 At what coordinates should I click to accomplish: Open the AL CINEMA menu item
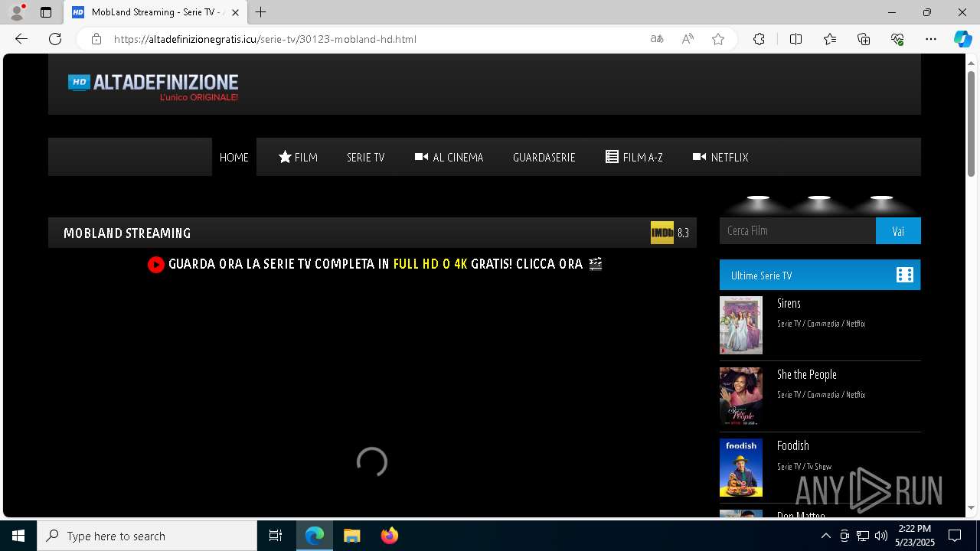[x=449, y=157]
